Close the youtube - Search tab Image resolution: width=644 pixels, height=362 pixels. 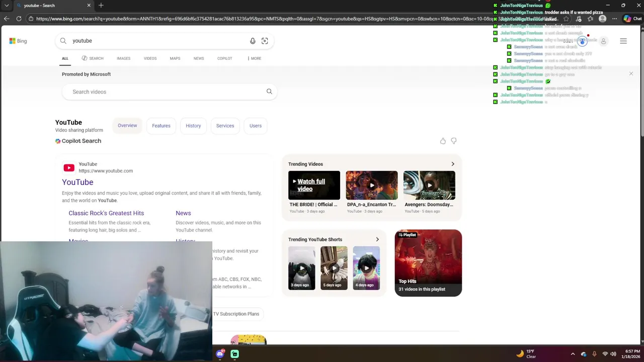point(89,5)
